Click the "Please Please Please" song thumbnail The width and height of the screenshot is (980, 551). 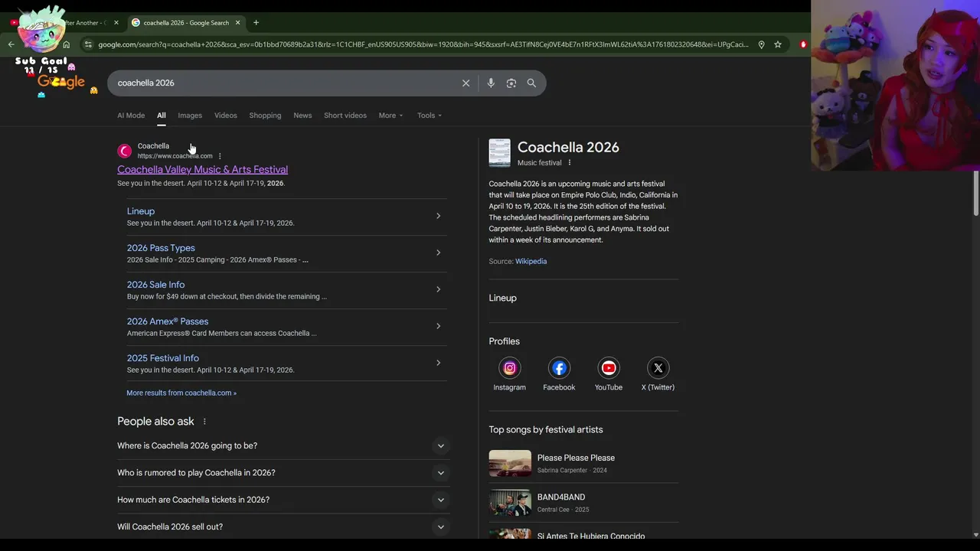(510, 463)
